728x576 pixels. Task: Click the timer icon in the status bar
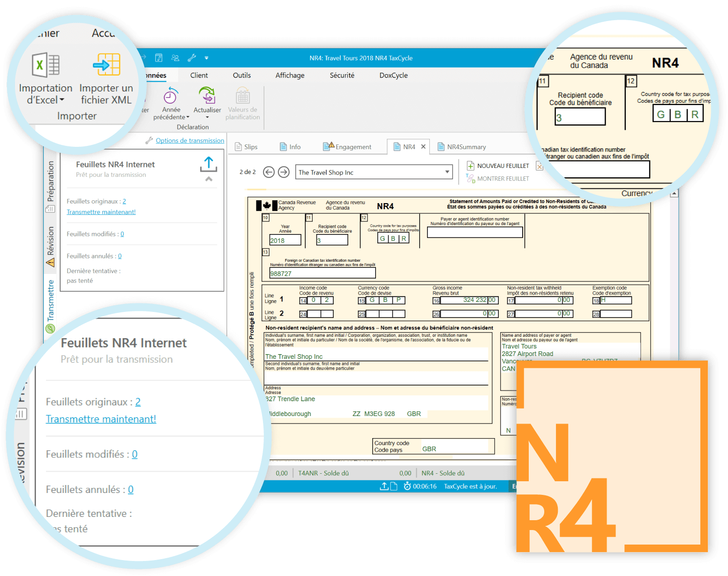[x=407, y=486]
